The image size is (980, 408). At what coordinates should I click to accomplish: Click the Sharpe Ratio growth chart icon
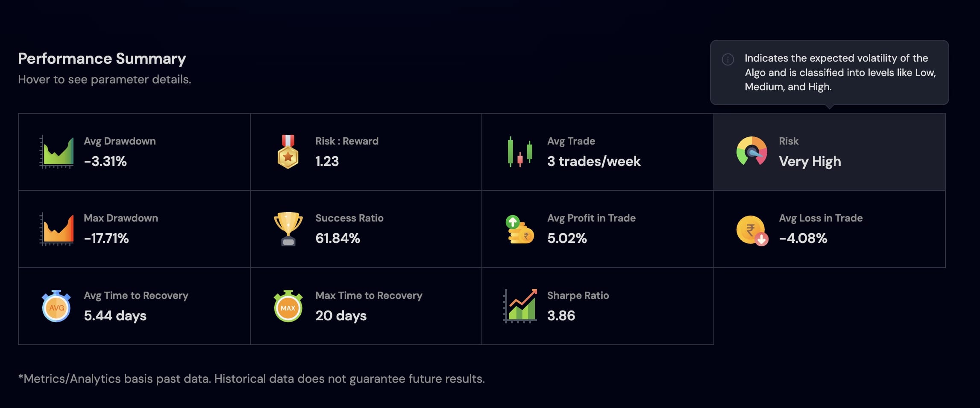pos(520,306)
